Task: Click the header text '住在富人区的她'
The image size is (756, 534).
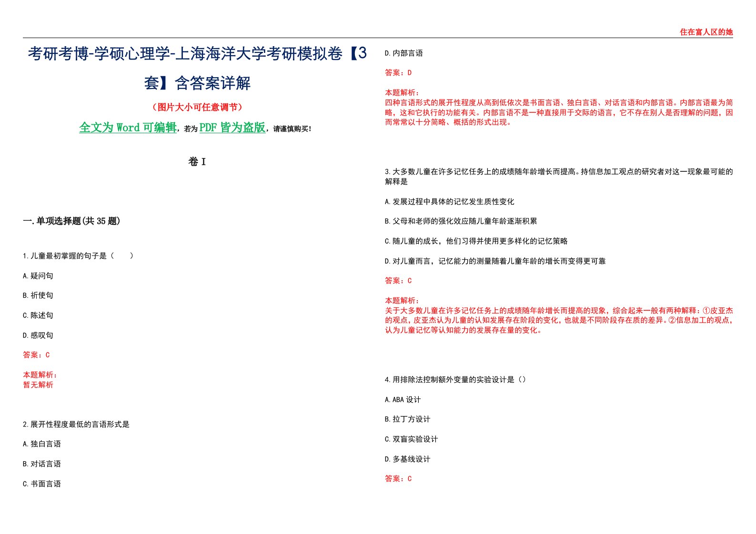Action: [x=706, y=32]
